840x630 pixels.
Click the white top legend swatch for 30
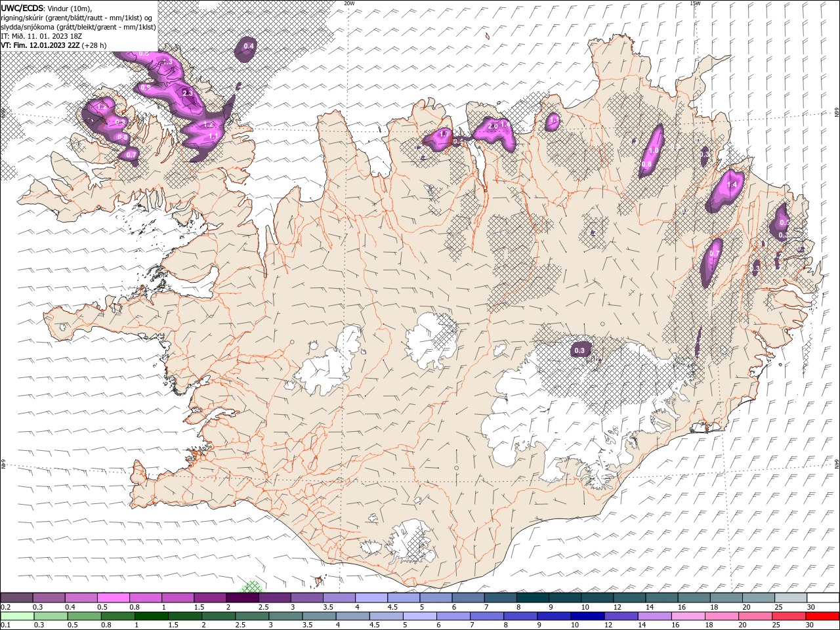coord(823,598)
